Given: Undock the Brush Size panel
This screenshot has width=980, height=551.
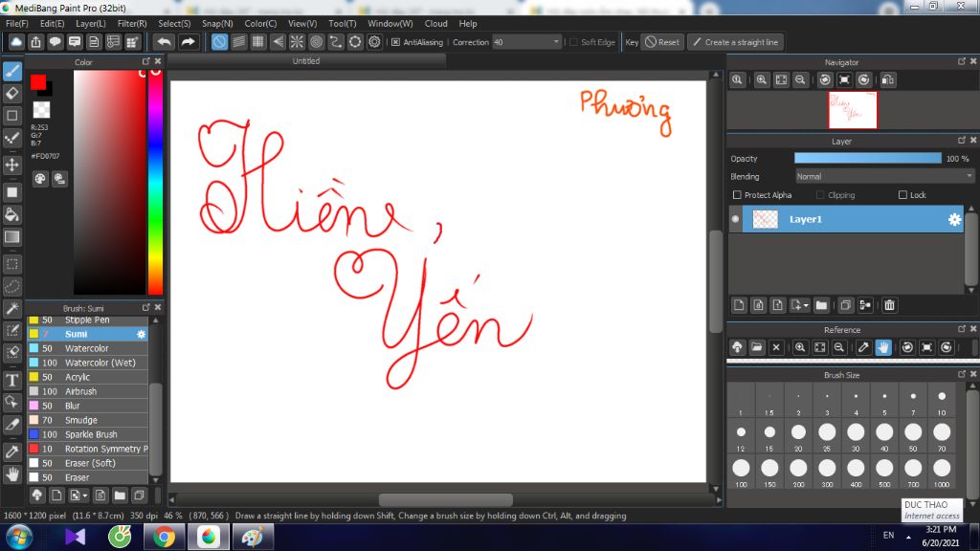Looking at the screenshot, I should 961,374.
